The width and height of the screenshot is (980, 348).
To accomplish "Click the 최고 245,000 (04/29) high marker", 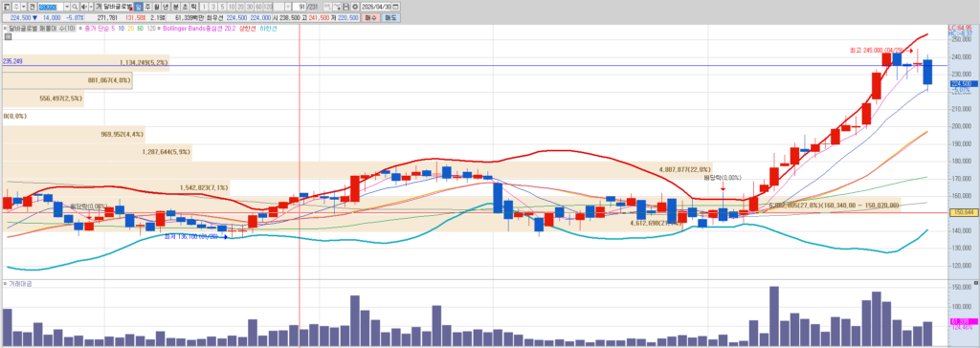I will click(x=877, y=50).
